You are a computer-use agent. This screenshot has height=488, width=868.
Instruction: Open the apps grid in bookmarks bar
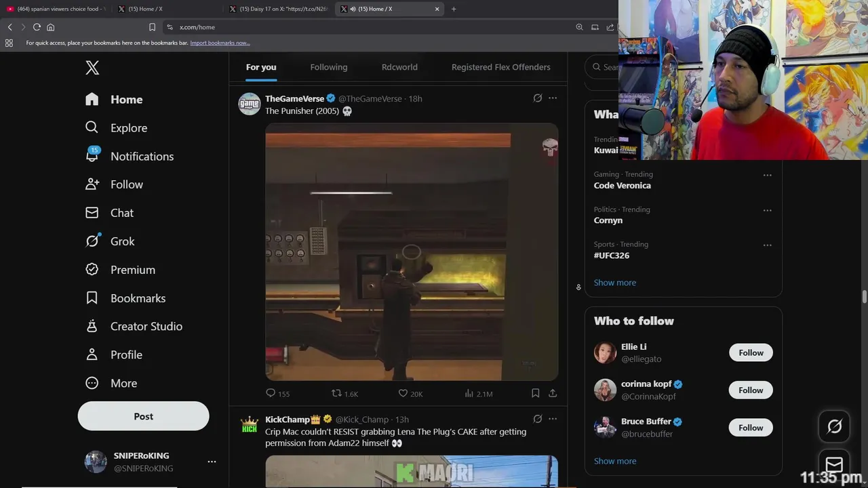(9, 43)
